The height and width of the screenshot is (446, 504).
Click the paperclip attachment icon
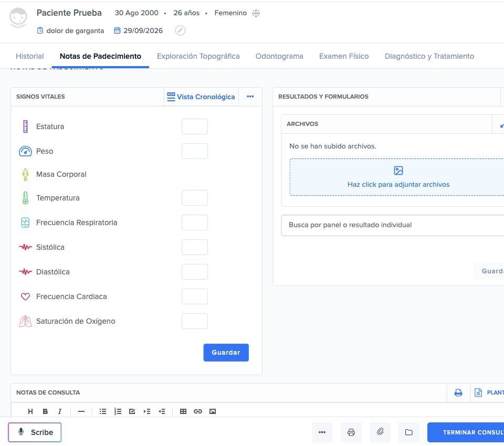[x=380, y=432]
